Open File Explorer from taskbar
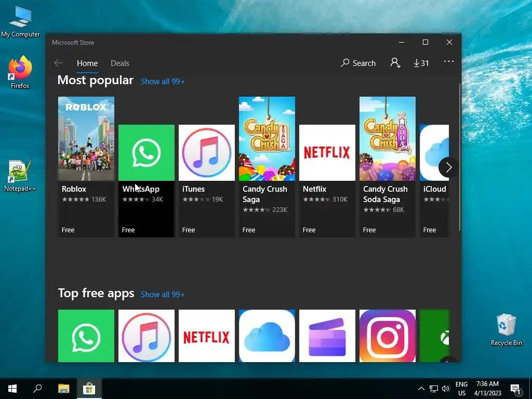This screenshot has width=532, height=399. pos(63,389)
